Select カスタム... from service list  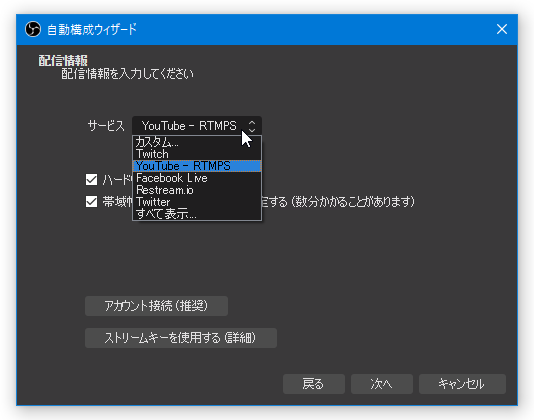coord(197,142)
